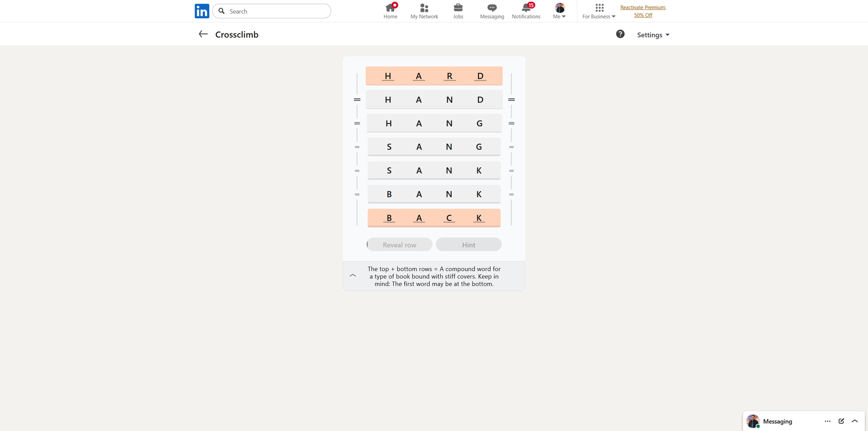Click the SANG word row
868x431 pixels.
click(434, 147)
